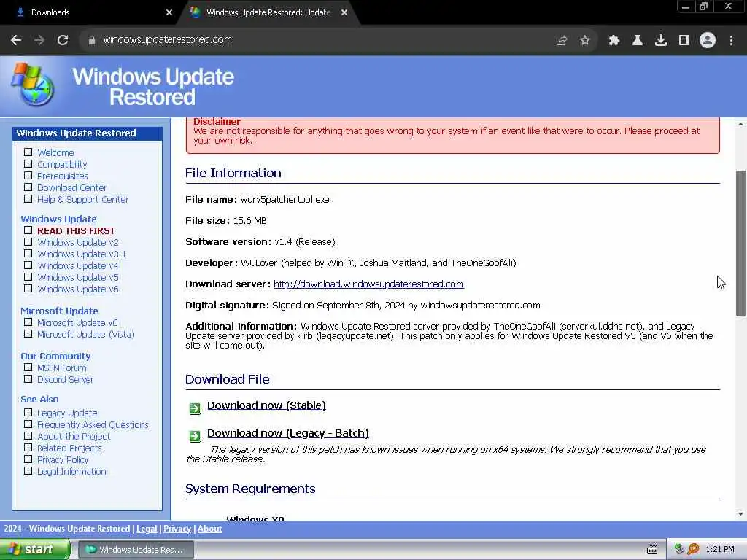Share this page via share icon
The image size is (747, 560).
(562, 41)
